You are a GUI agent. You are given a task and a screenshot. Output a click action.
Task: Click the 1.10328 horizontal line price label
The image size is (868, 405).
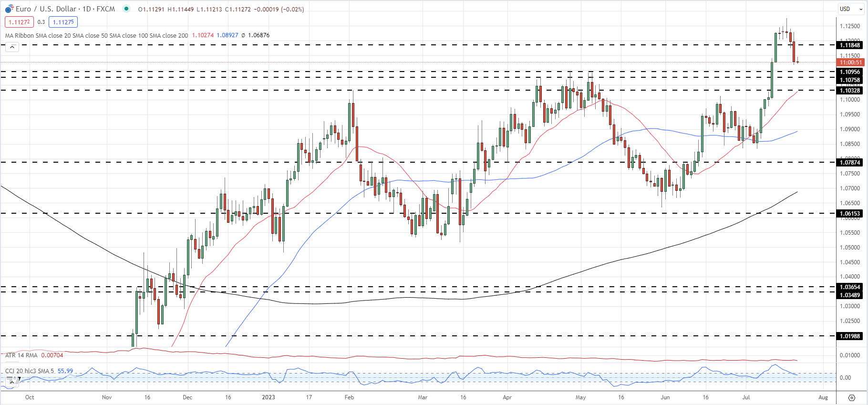[x=850, y=90]
